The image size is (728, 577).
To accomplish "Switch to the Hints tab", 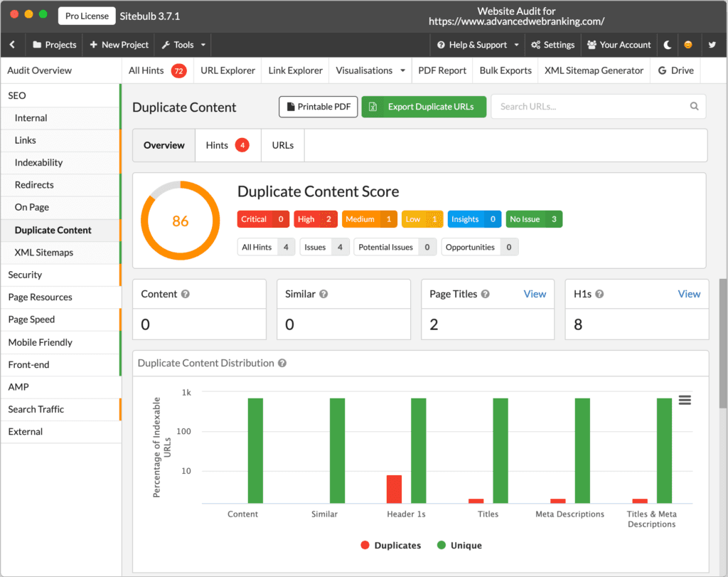I will coord(228,145).
